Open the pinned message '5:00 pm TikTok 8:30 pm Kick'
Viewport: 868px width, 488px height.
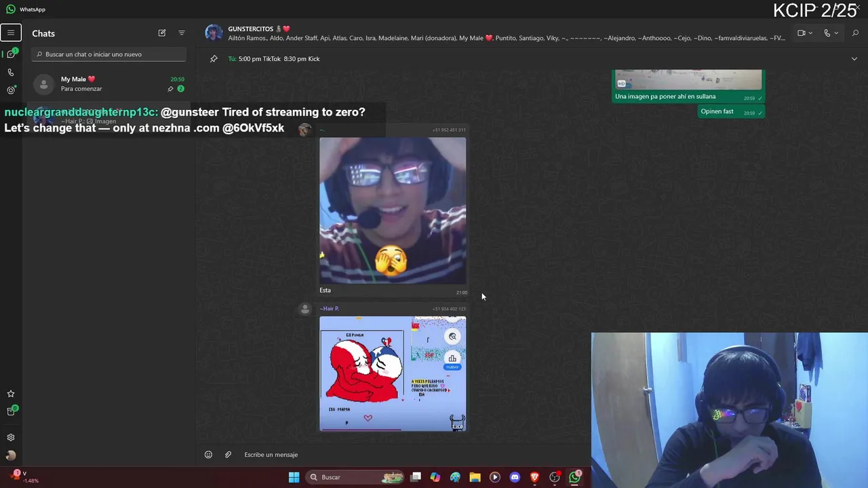[x=279, y=59]
